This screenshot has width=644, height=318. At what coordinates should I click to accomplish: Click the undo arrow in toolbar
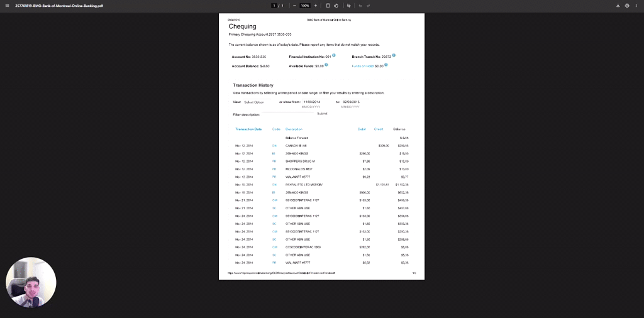tap(360, 6)
